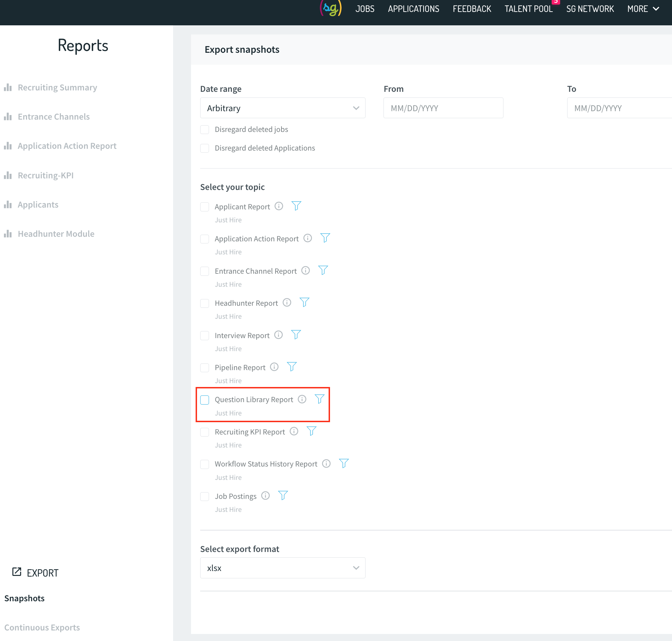The width and height of the screenshot is (672, 641).
Task: Enable Disregard deleted Applications checkbox
Action: click(x=204, y=148)
